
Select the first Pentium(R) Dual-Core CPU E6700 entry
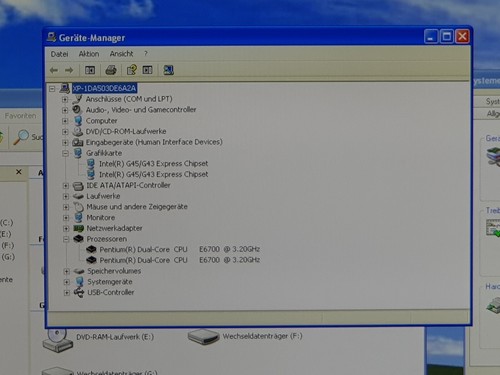pos(179,249)
